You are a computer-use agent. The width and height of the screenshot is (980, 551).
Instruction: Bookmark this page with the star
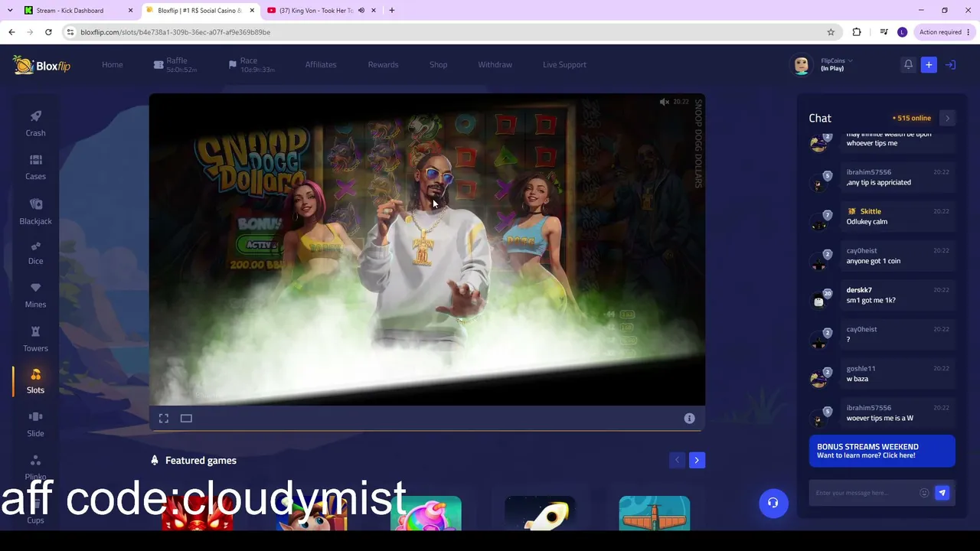click(x=831, y=32)
